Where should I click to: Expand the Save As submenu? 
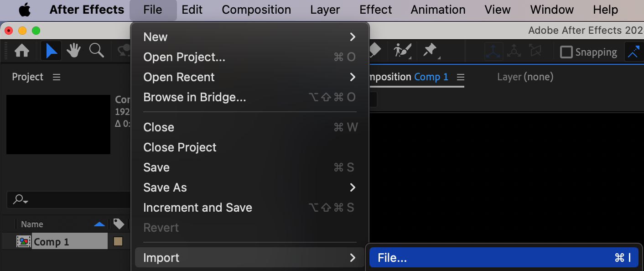(249, 188)
